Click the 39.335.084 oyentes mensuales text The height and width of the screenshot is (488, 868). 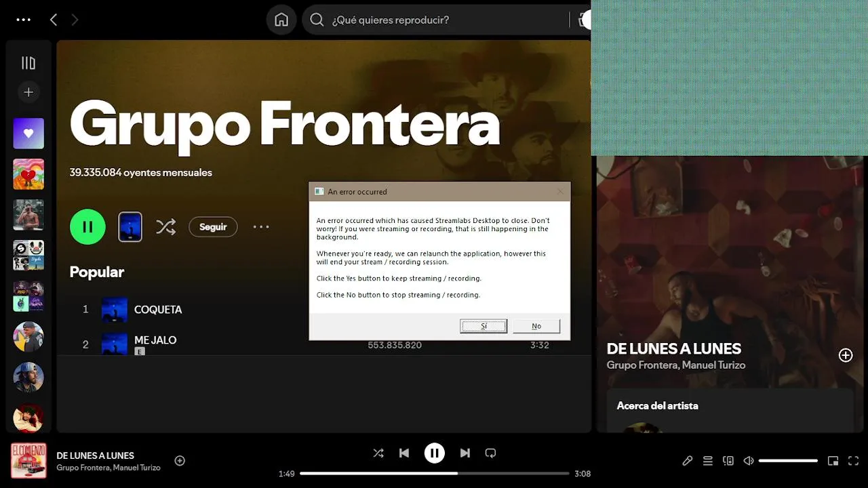[141, 172]
